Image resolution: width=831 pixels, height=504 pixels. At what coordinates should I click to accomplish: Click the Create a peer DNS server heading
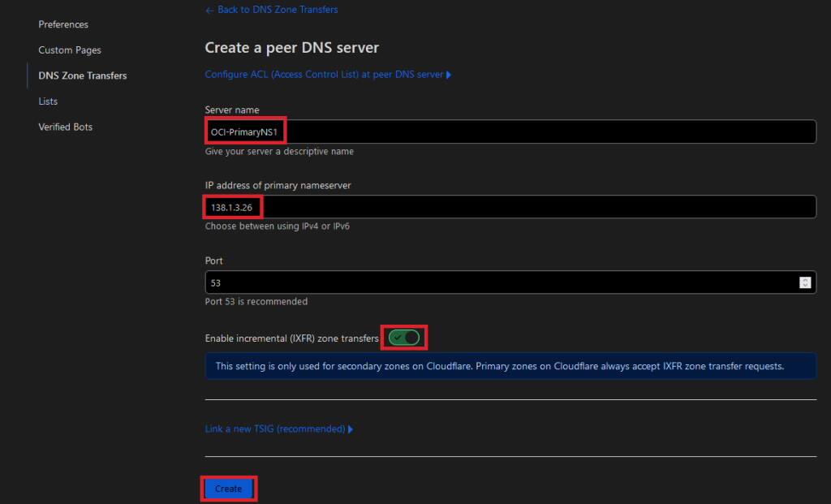[x=291, y=47]
